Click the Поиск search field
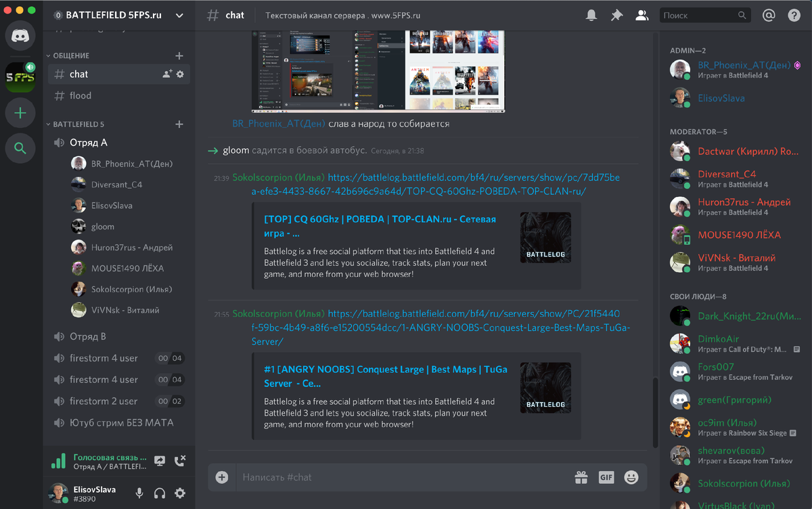Screen dimensions: 812x509 coord(705,15)
